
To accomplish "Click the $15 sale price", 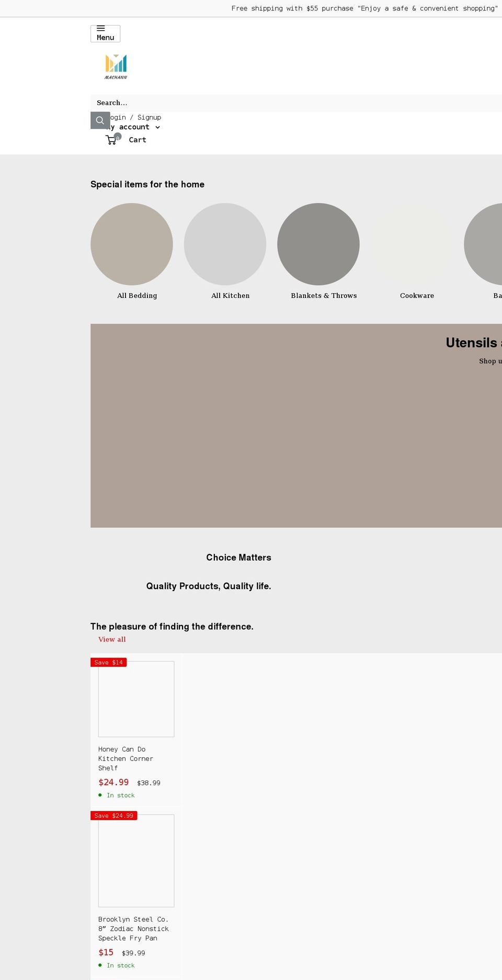I will pos(106,953).
